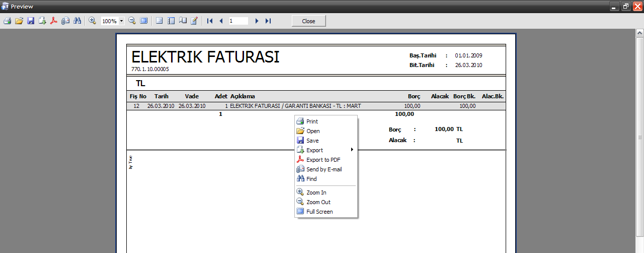Click the Save diskette icon in toolbar
Image resolution: width=644 pixels, height=253 pixels.
[31, 21]
